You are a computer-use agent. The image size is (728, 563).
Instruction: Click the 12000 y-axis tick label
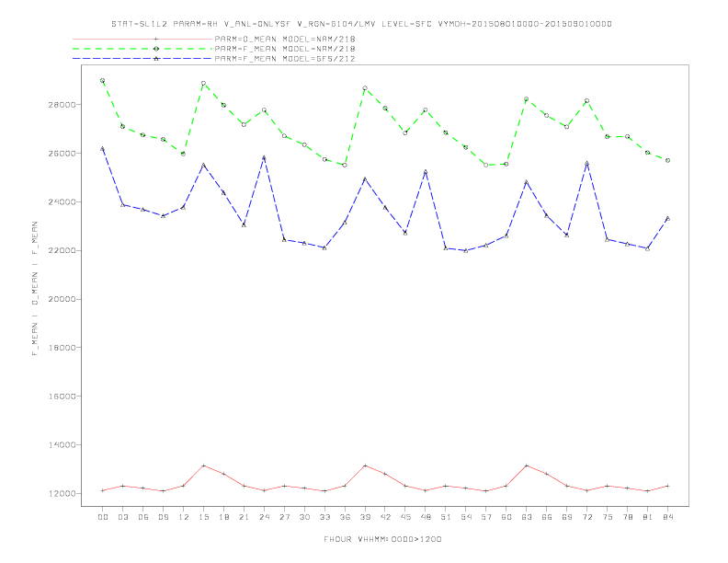[x=62, y=493]
